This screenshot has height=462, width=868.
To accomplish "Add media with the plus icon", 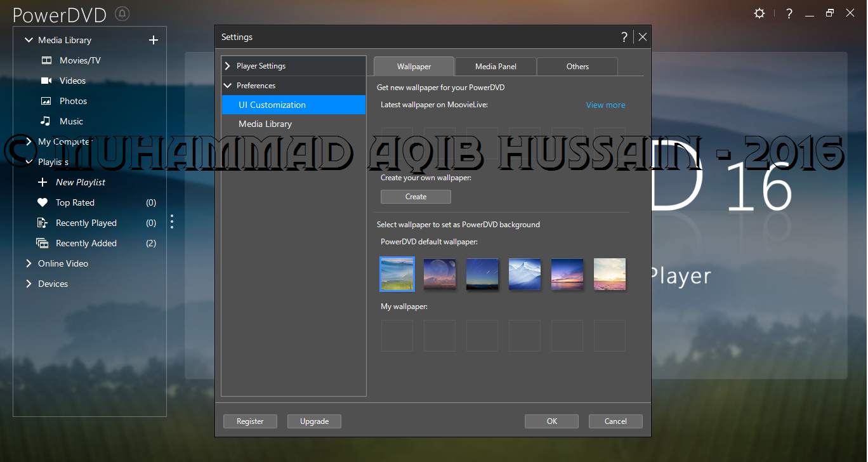I will click(153, 40).
